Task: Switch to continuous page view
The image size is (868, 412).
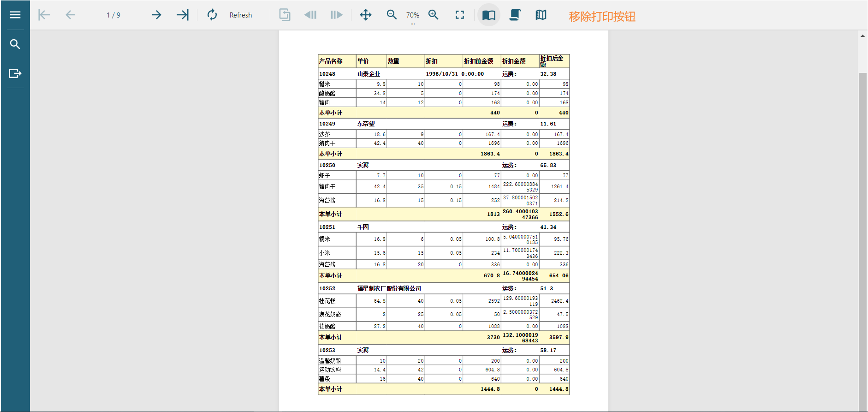Action: 515,15
